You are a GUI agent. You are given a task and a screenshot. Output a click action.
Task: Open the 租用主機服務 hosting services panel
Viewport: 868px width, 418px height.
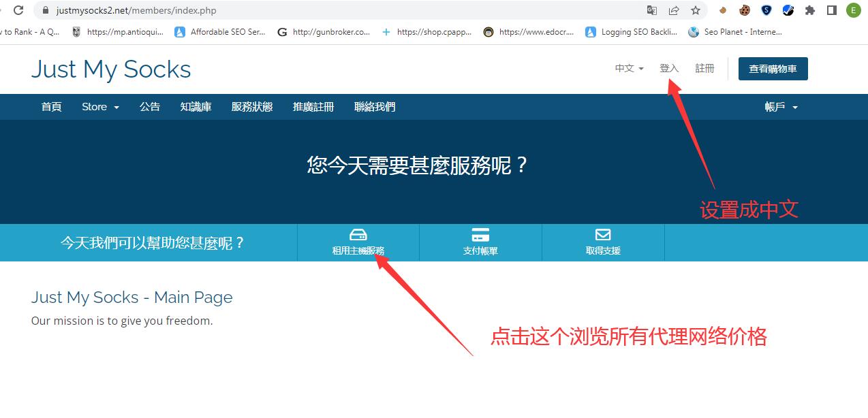coord(357,242)
